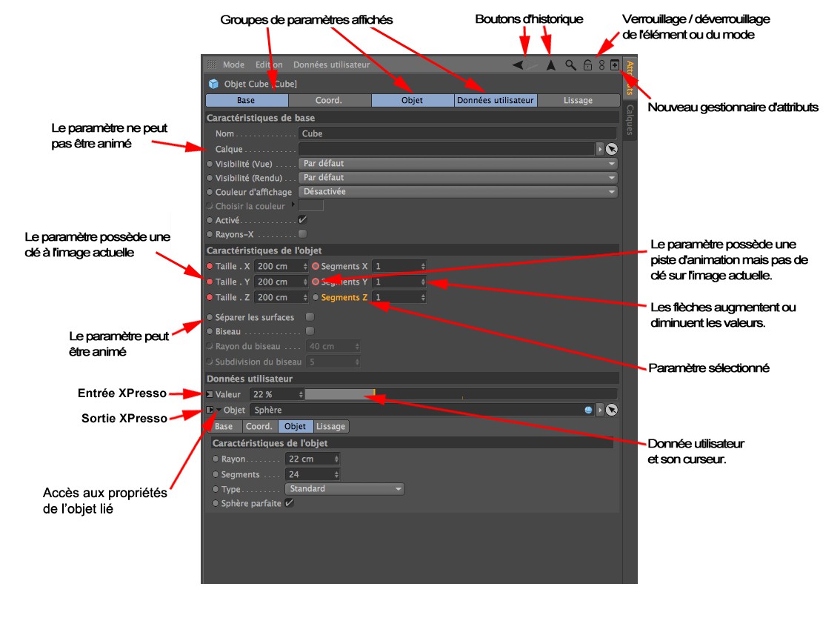Image resolution: width=840 pixels, height=638 pixels.
Task: Click the XPresso port icon beside Valeur
Action: pyautogui.click(x=210, y=394)
